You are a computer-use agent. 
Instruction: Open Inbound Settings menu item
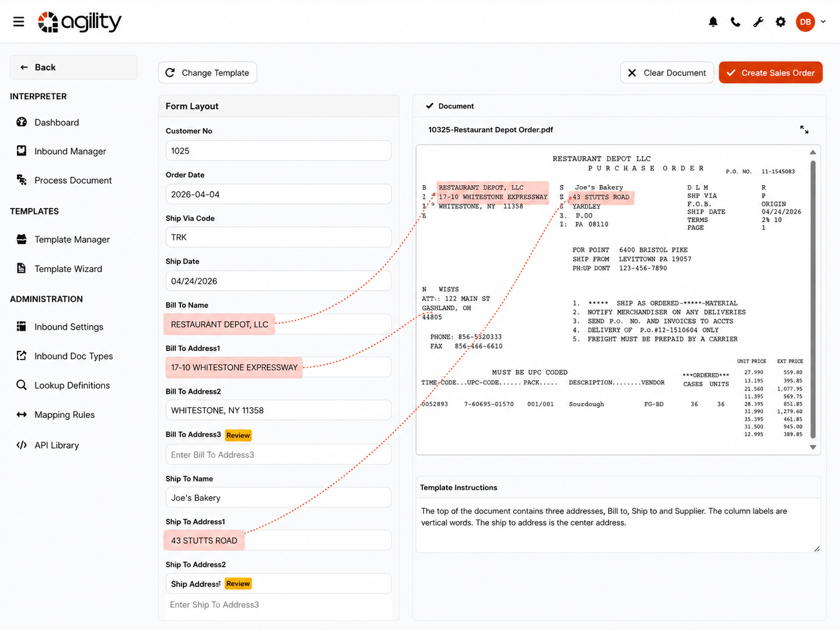tap(68, 327)
